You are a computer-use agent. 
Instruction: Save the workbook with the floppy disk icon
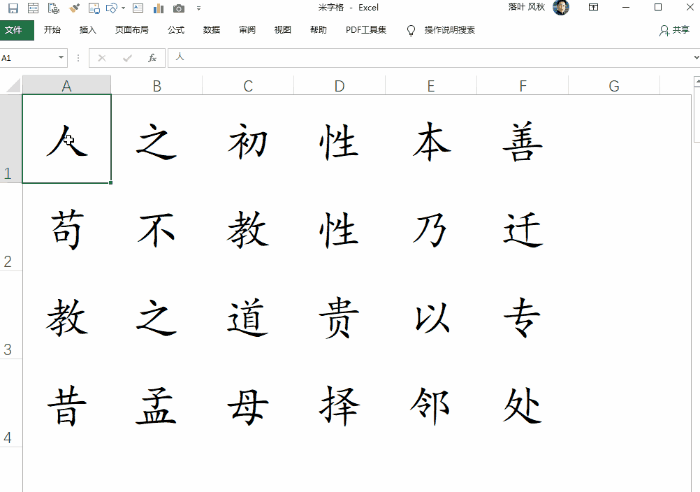click(13, 8)
